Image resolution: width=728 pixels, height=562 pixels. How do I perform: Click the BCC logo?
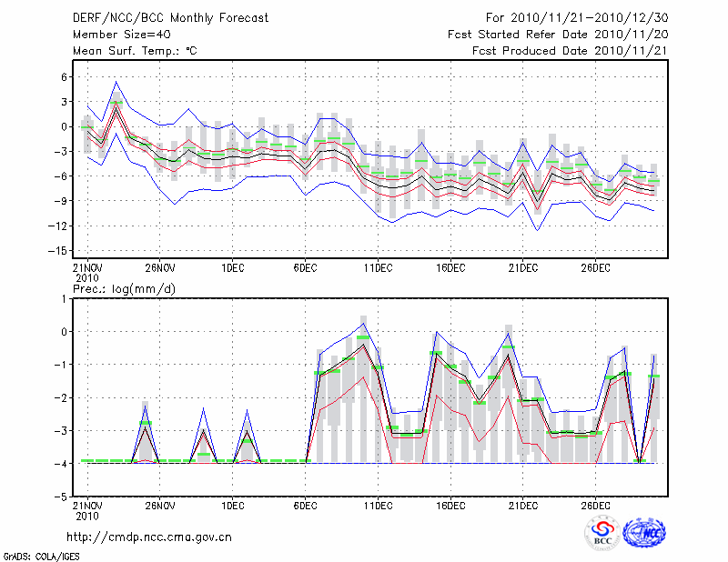coord(602,533)
